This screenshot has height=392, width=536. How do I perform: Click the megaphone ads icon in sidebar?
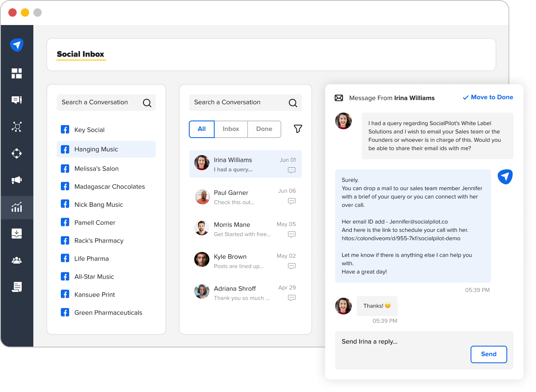tap(17, 180)
